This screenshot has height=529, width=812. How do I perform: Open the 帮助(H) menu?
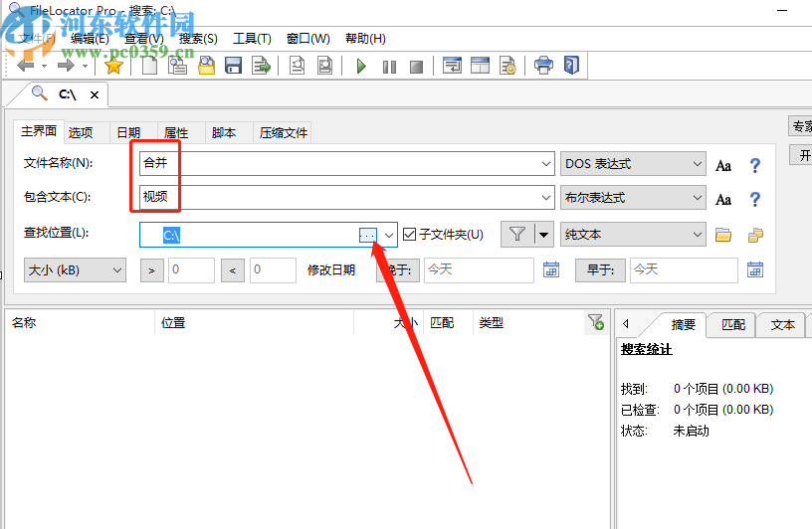click(365, 39)
